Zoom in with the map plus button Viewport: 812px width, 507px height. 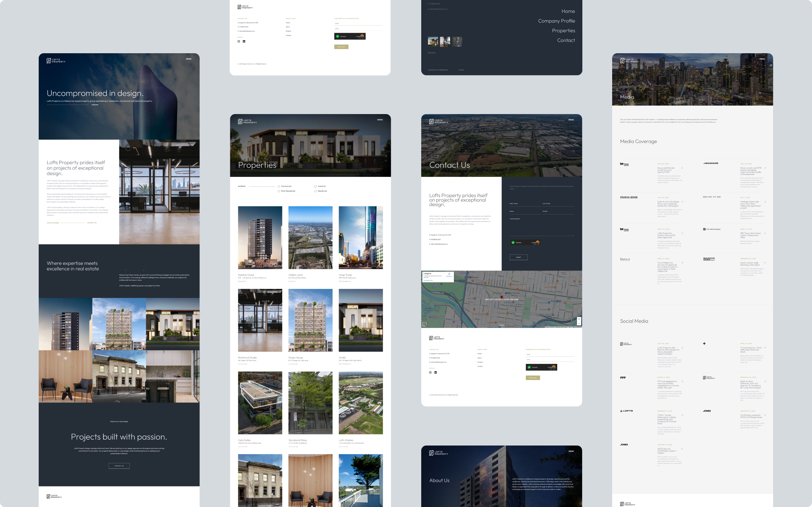579,319
